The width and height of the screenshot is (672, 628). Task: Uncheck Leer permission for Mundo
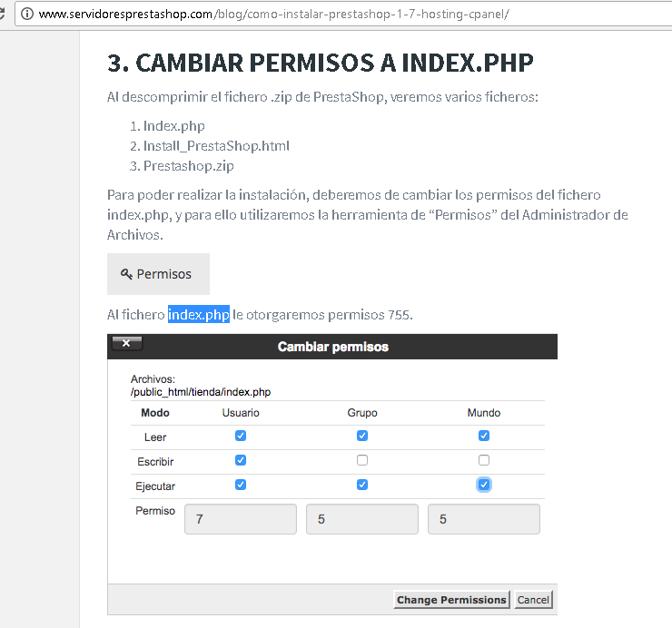[484, 436]
